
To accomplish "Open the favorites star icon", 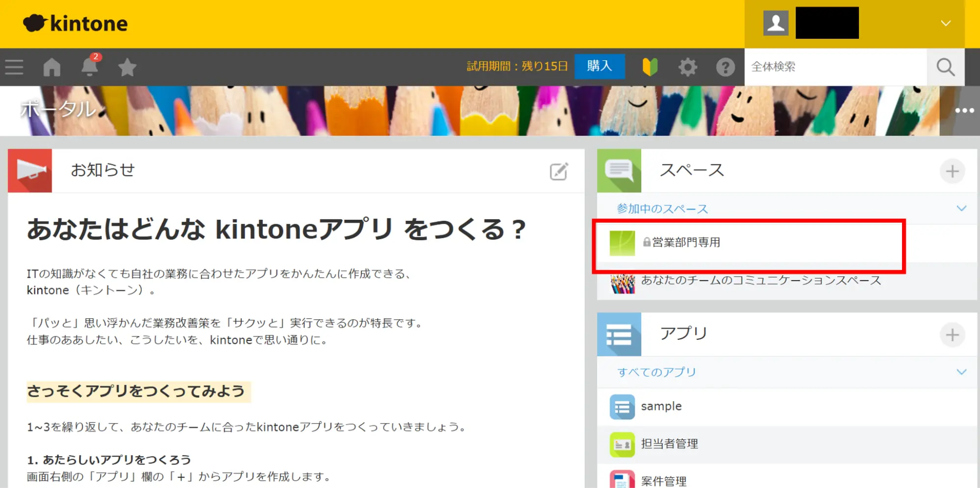I will 127,67.
